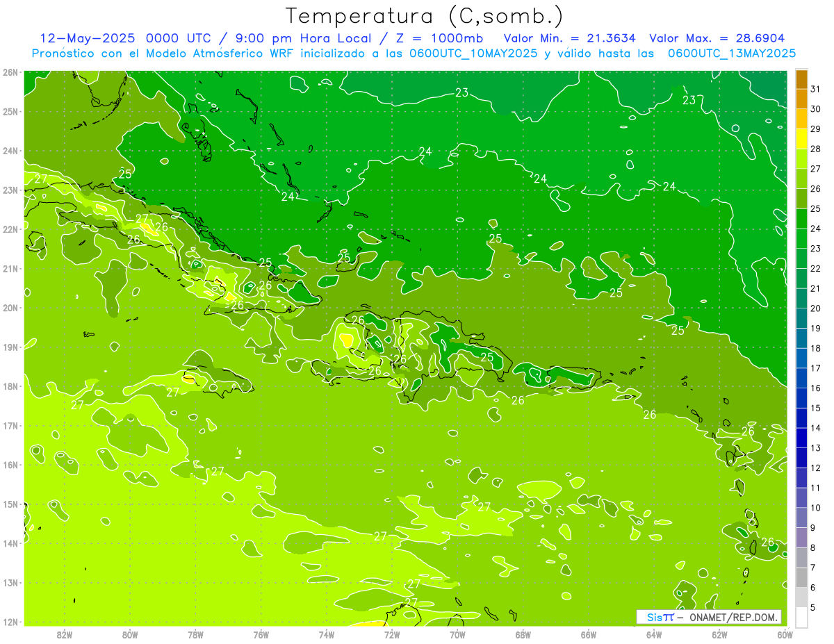Click the title "Temperatura (C,somb.)"
This screenshot has height=644, width=834.
425,16
